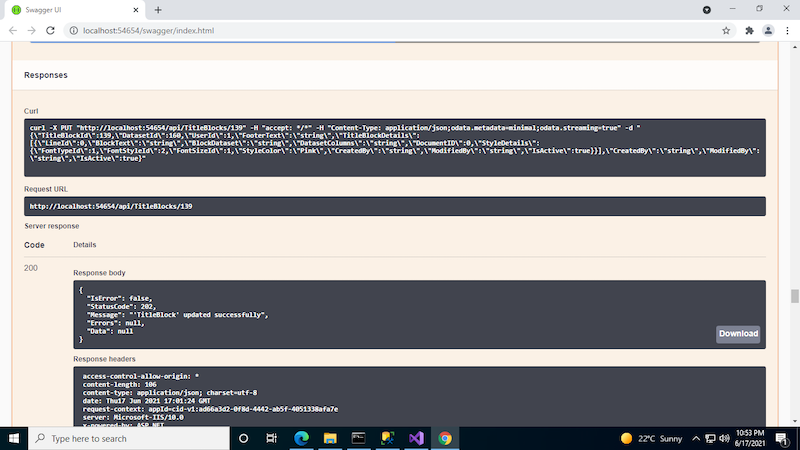Click the address bar URL
The height and width of the screenshot is (450, 800).
click(148, 31)
